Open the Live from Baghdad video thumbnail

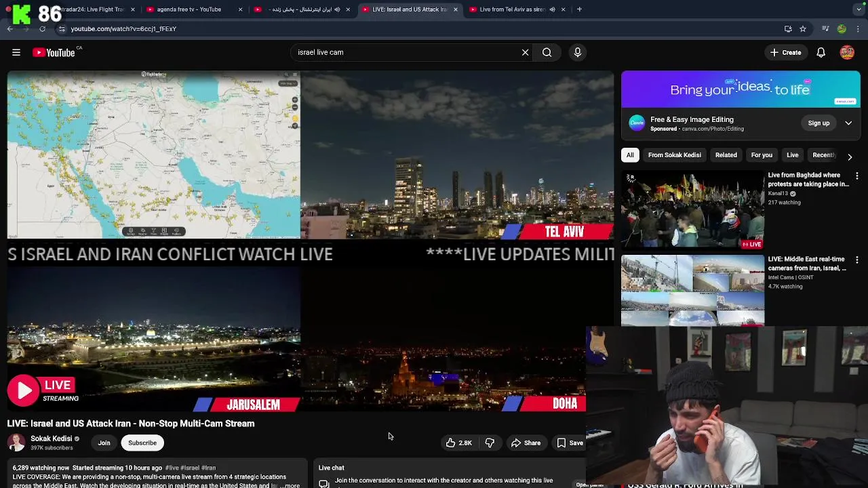[x=692, y=209]
